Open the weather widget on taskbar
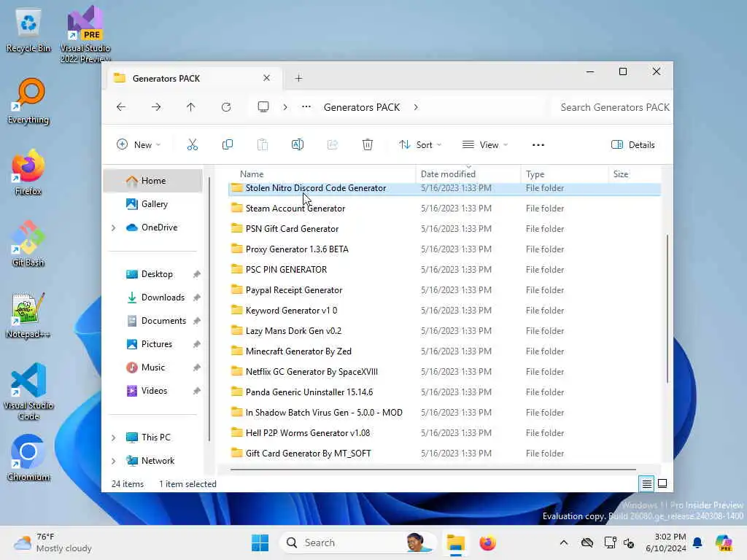The image size is (747, 560). coord(53,542)
